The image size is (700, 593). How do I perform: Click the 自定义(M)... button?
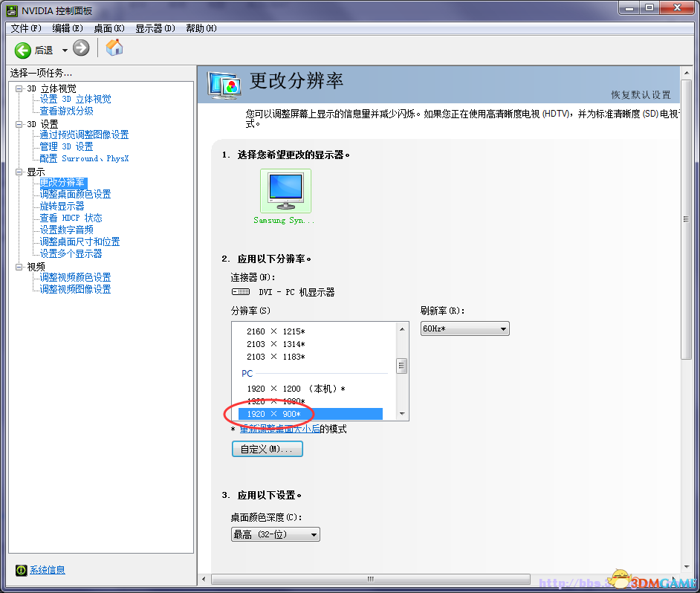coord(268,449)
